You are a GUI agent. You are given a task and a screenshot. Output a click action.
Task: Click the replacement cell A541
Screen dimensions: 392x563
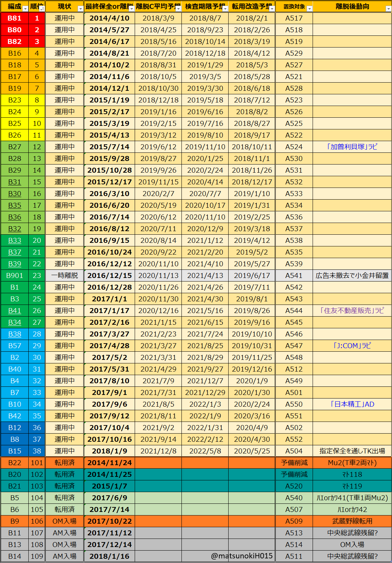(x=294, y=275)
